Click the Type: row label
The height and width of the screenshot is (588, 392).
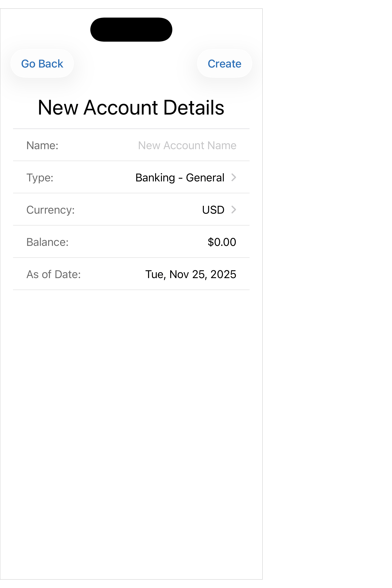point(40,177)
